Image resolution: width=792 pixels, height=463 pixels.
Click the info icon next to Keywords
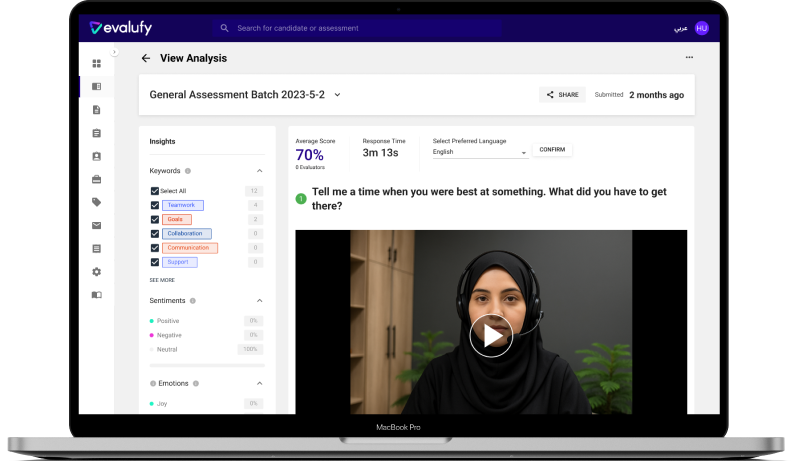188,171
